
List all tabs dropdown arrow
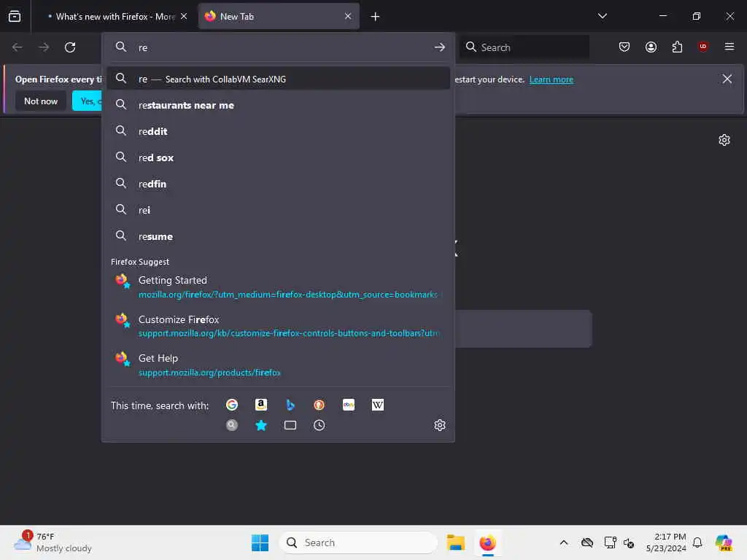(602, 16)
